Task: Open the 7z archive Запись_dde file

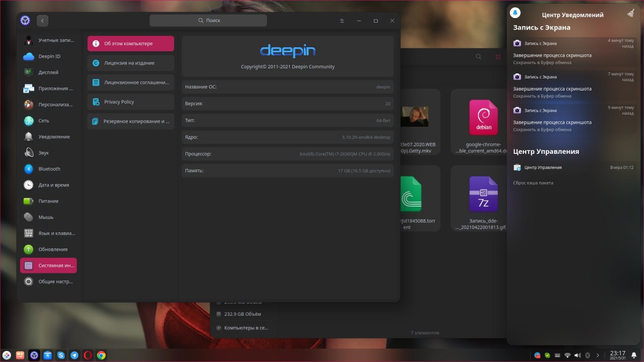Action: coord(483,199)
